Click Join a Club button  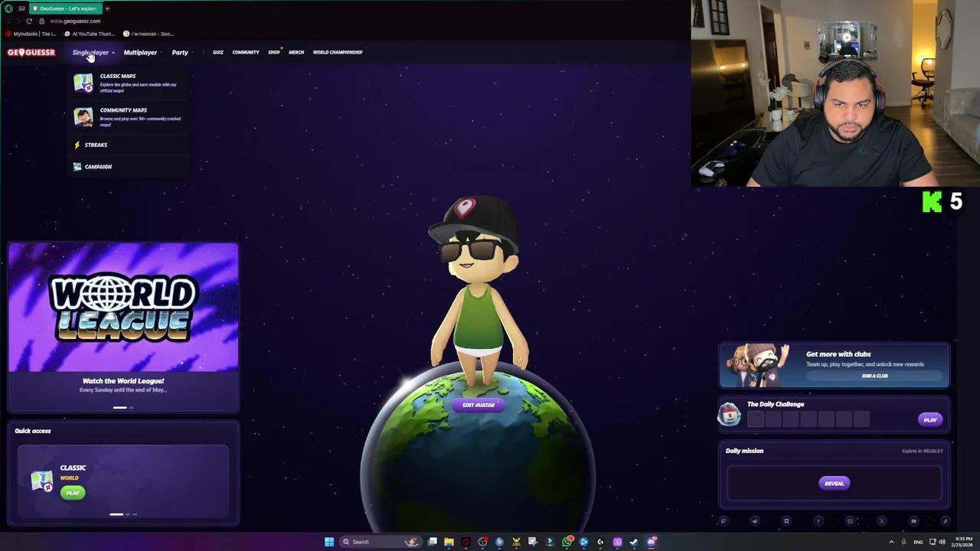[x=874, y=376]
